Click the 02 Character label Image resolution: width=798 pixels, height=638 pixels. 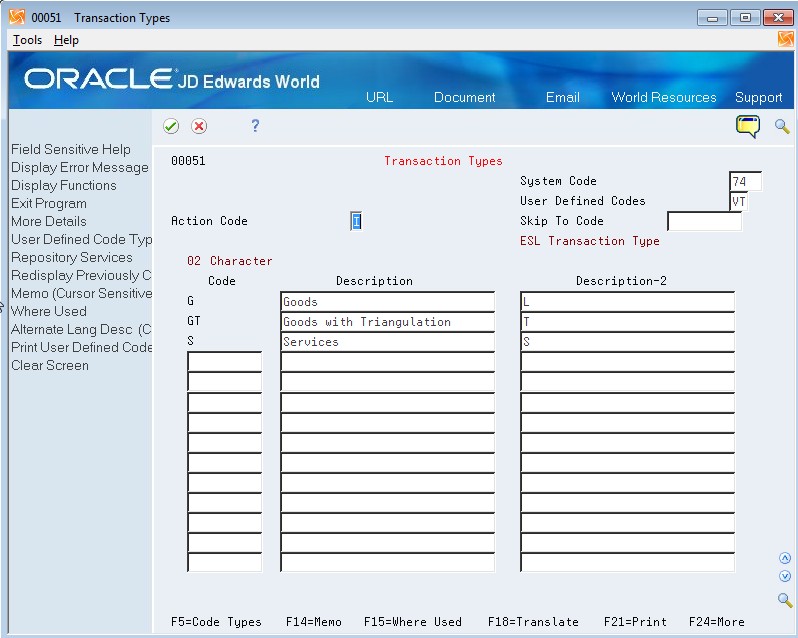pos(230,261)
